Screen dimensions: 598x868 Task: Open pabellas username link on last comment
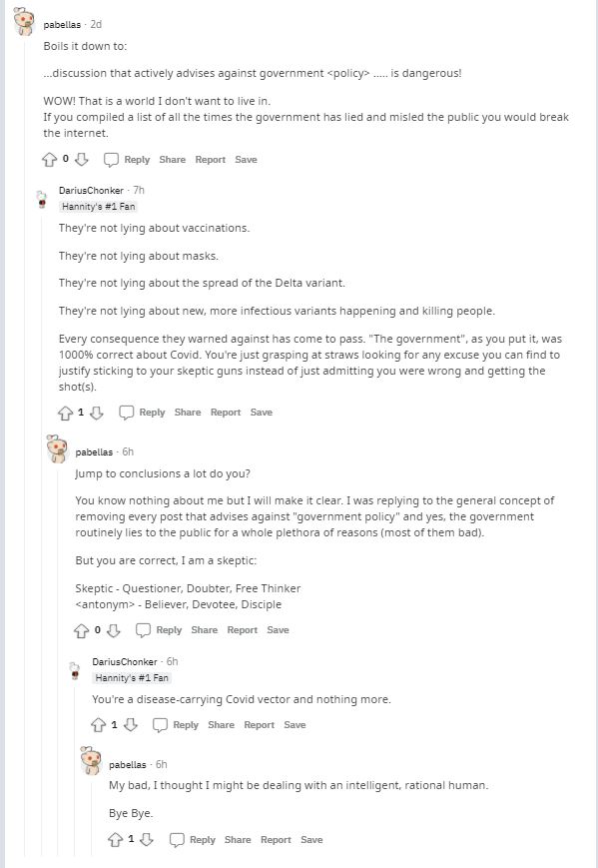point(127,764)
